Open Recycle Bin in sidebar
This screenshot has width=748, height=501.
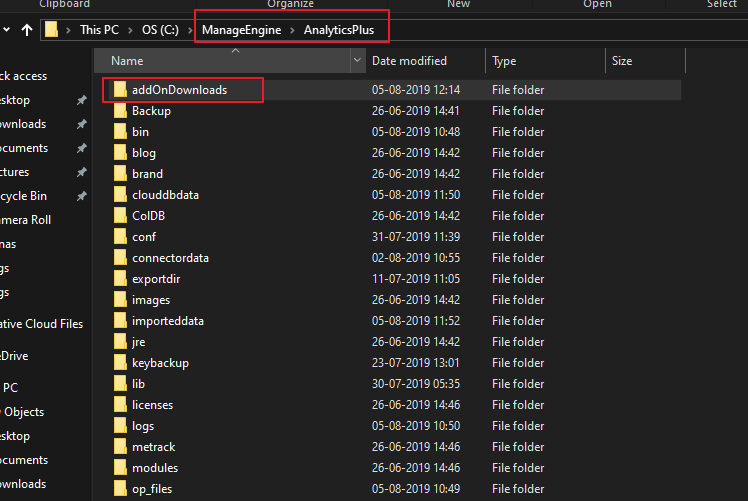pyautogui.click(x=23, y=196)
